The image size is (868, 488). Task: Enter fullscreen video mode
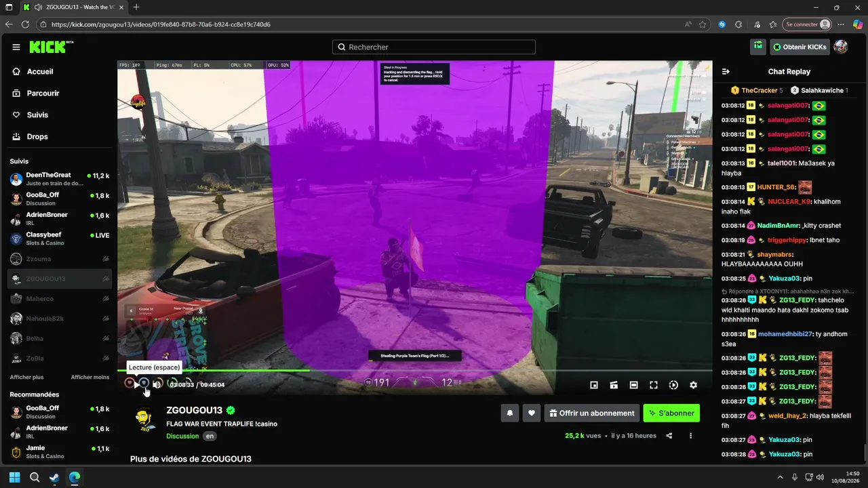(x=654, y=385)
